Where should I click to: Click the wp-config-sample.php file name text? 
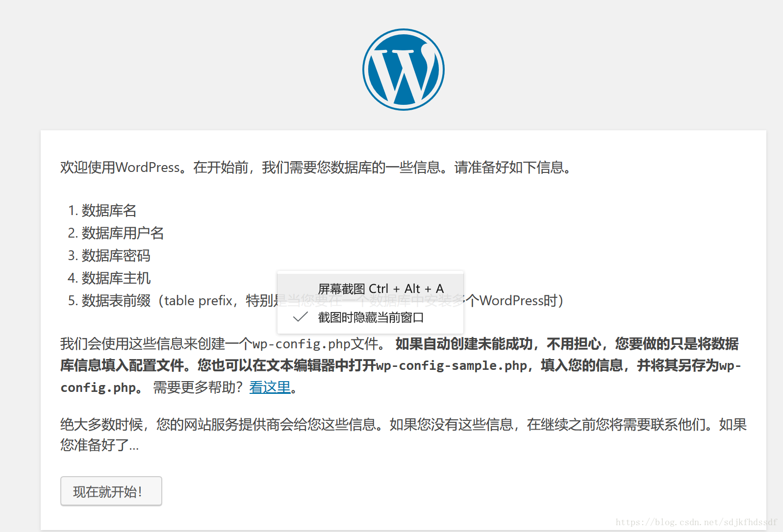point(452,365)
